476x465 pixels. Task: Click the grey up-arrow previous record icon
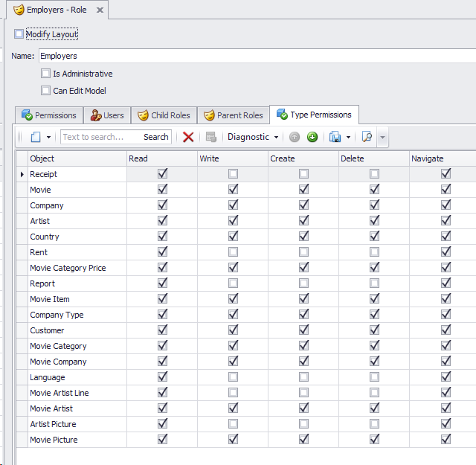click(295, 137)
